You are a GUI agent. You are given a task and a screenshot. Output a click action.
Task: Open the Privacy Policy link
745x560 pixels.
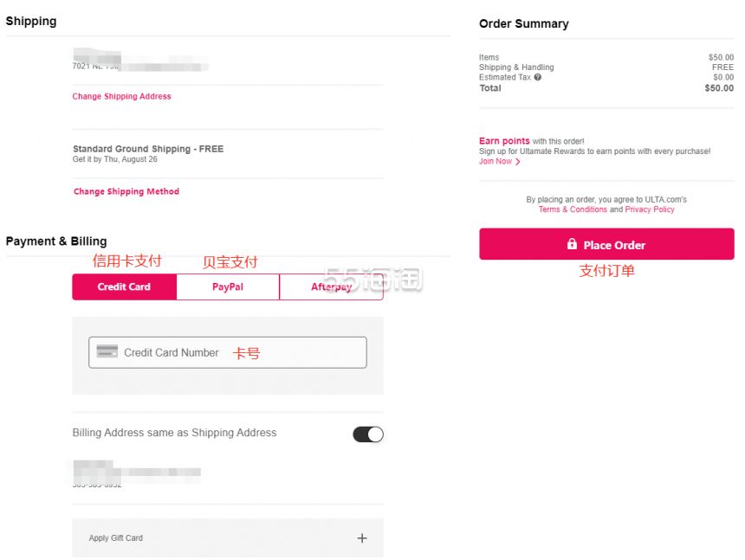[650, 209]
